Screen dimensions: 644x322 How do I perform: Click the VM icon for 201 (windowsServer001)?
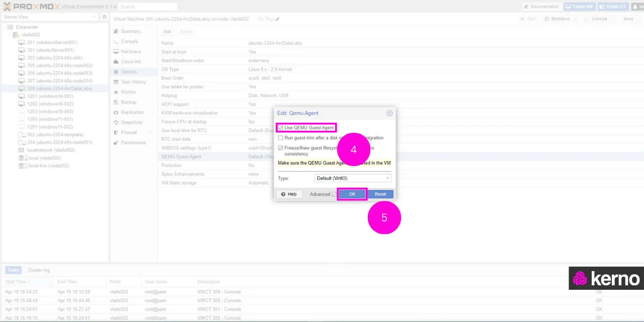(22, 43)
